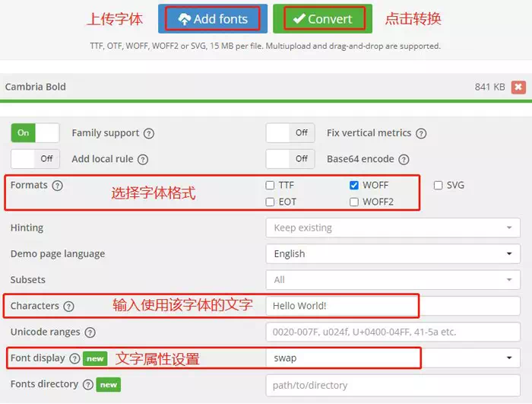Click help icon next to Fonts directory
Screen dimensions: 532x404
point(88,385)
